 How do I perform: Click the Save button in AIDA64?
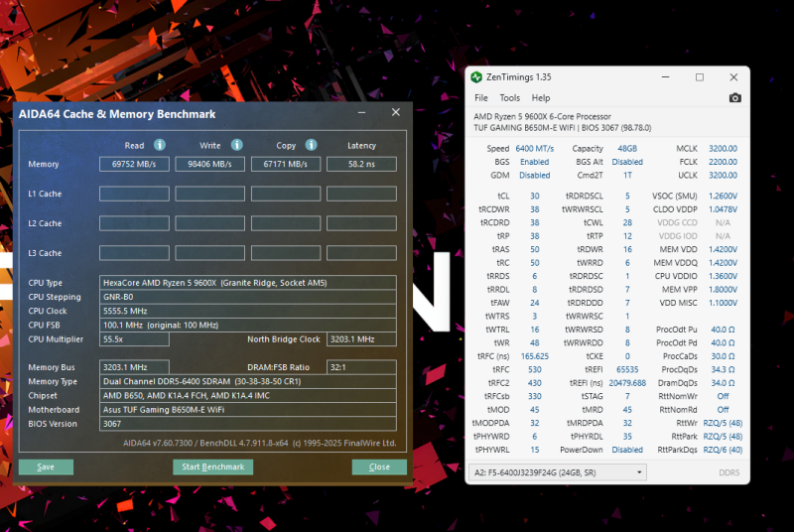[46, 466]
